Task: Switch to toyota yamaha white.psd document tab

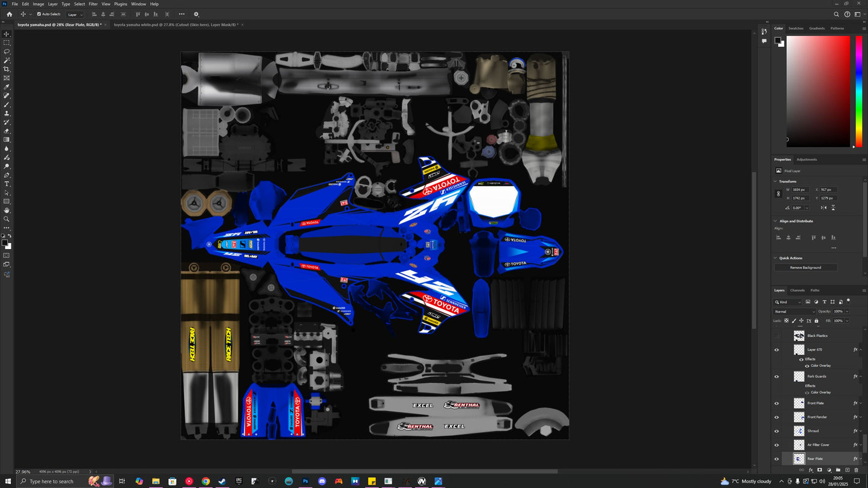Action: (175, 25)
